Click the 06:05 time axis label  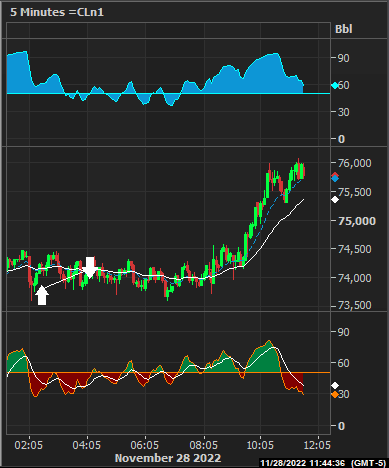[x=145, y=445]
